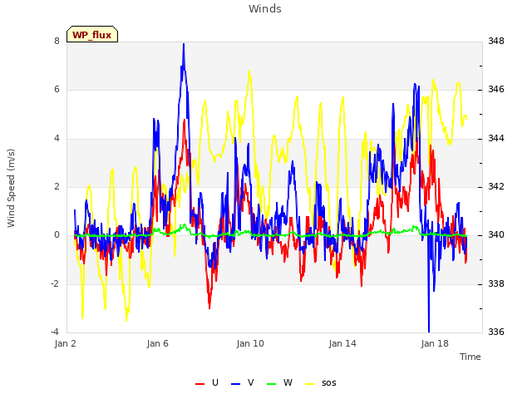This screenshot has width=532, height=399.
Task: Click the green W legend color marker
Action: click(x=272, y=384)
